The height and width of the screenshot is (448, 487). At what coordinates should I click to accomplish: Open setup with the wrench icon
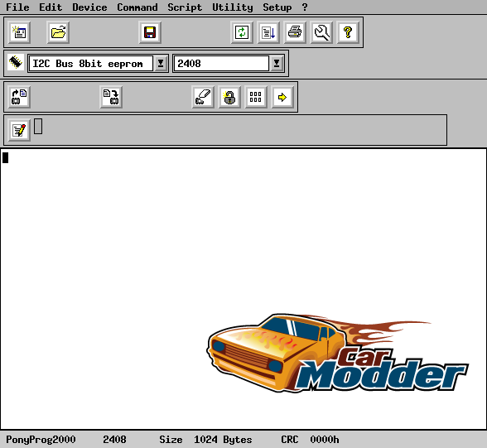click(321, 32)
